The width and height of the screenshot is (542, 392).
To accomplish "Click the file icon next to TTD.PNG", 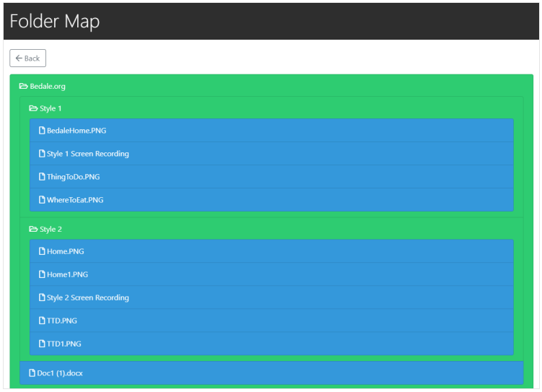I will tap(42, 321).
